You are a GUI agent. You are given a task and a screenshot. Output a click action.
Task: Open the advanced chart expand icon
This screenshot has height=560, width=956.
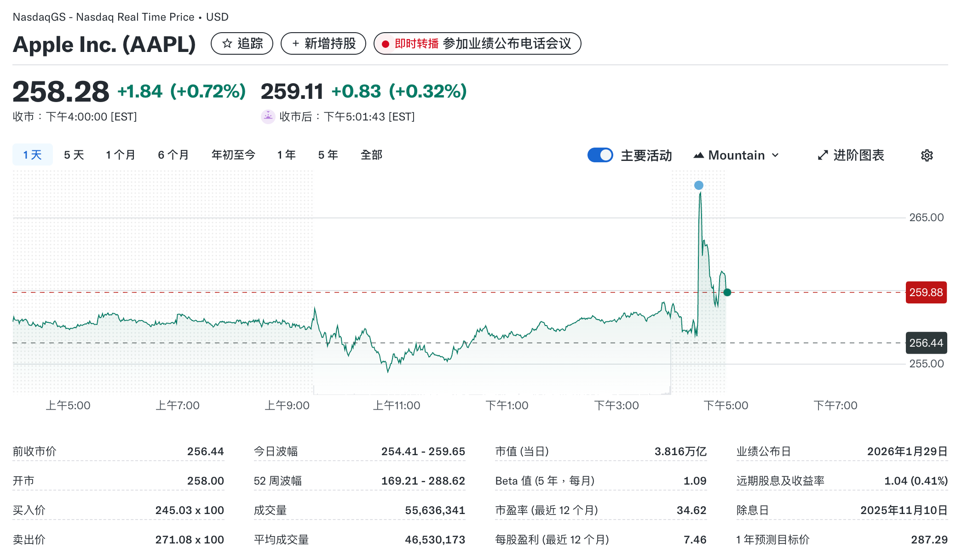click(x=823, y=155)
